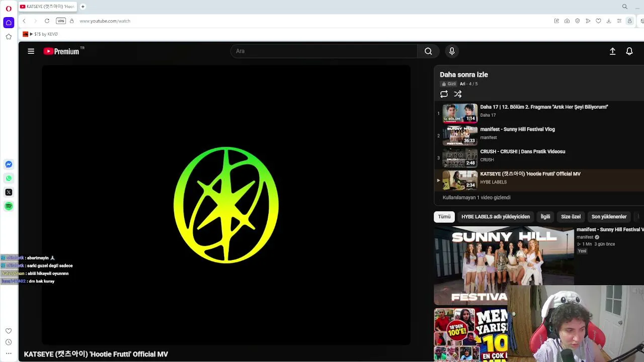Select the 'İlgili' filter chip

pos(545,217)
